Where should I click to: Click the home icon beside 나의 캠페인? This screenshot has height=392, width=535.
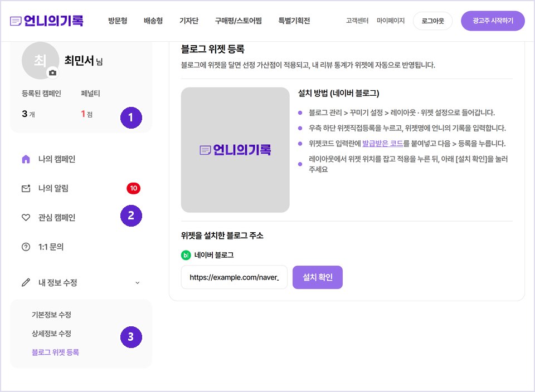26,159
